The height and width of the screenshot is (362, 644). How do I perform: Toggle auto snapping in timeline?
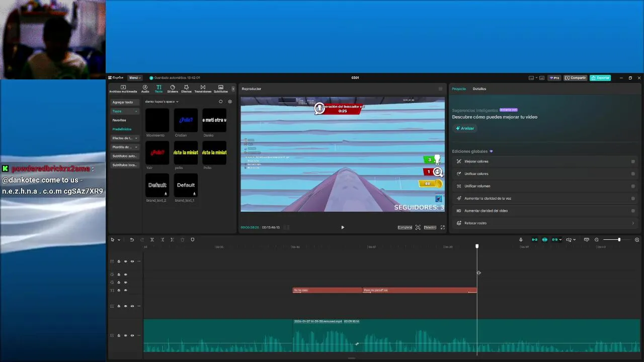tap(545, 240)
